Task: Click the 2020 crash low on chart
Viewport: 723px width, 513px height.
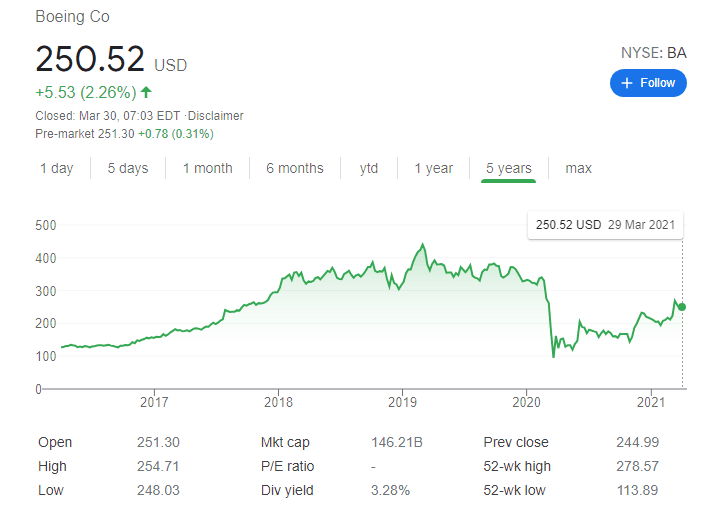Action: (553, 355)
